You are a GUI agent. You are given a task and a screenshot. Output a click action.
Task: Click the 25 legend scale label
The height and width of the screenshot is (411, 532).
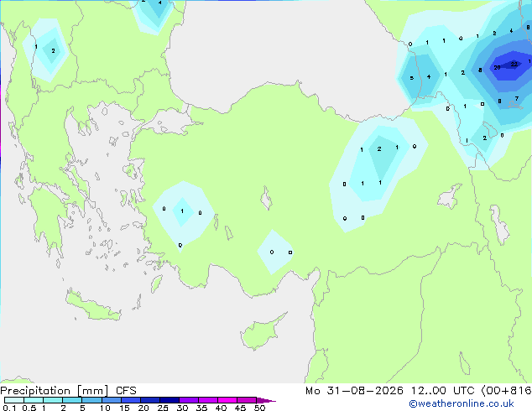[x=163, y=408]
